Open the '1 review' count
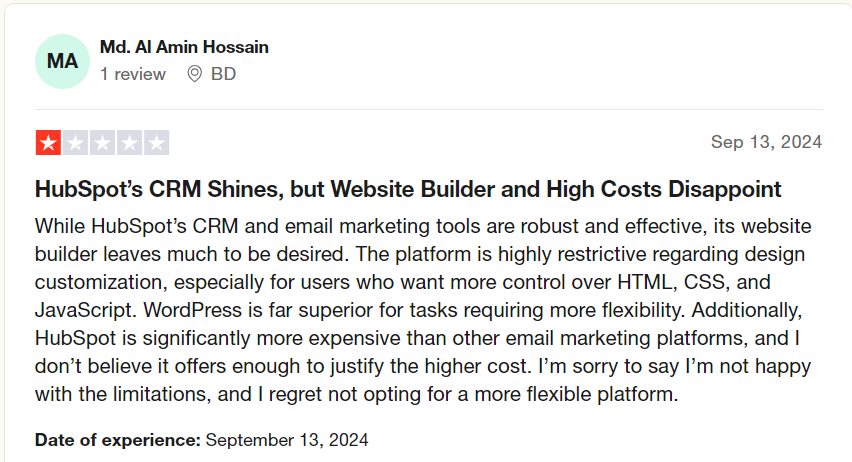Image resolution: width=852 pixels, height=462 pixels. 133,74
